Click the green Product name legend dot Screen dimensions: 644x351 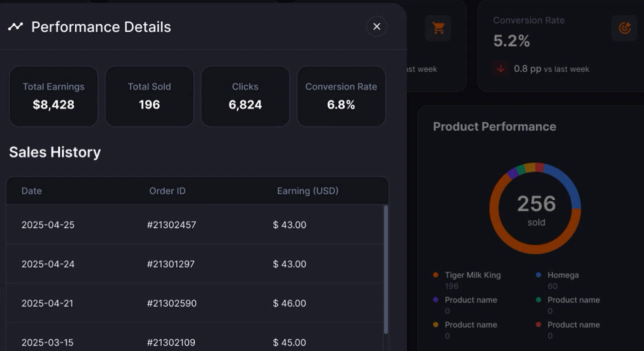coord(538,300)
